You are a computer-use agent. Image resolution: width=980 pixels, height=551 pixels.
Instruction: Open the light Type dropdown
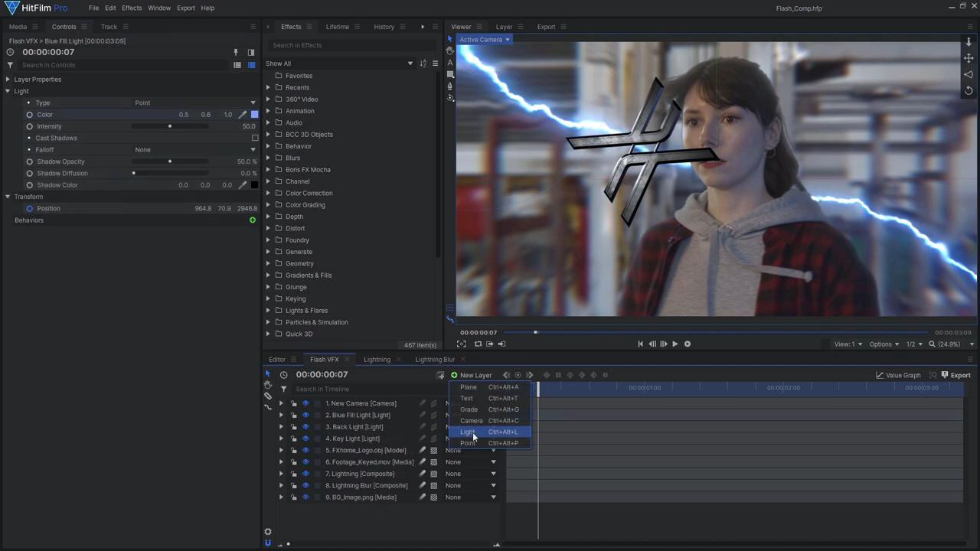tap(195, 103)
